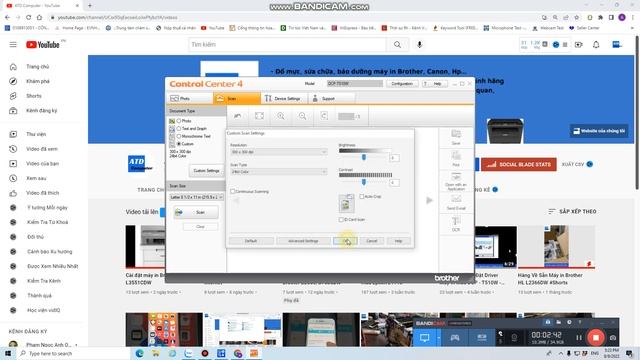The image size is (640, 360).
Task: Click Bandicam screenshot camera icon
Action: tap(613, 338)
